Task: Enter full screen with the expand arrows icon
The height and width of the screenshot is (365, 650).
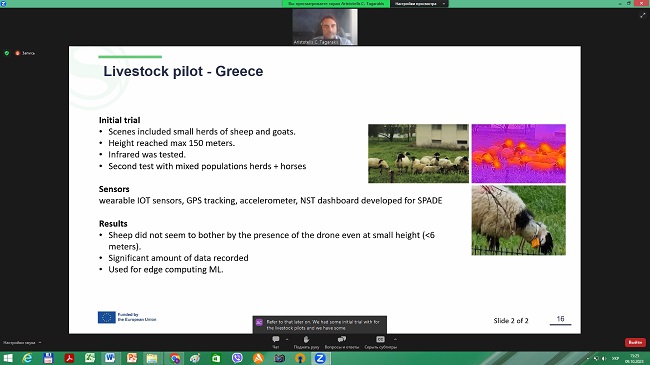Action: tap(643, 15)
